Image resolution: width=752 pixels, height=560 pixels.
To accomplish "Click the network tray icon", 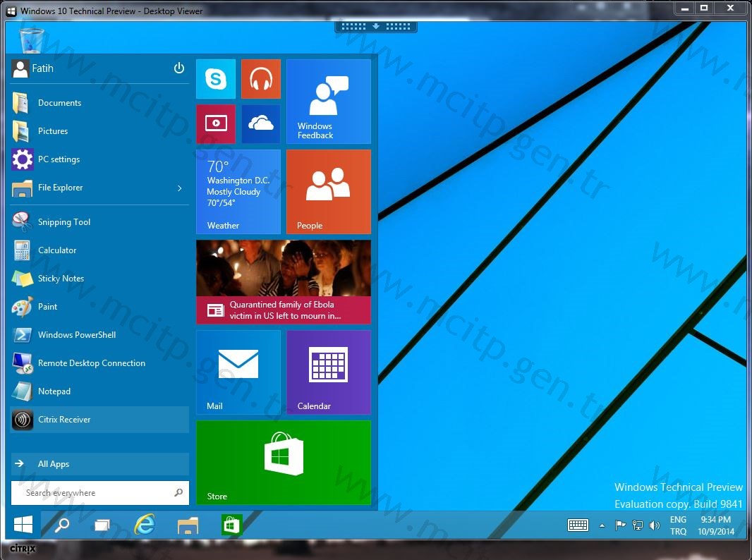I will pos(638,525).
